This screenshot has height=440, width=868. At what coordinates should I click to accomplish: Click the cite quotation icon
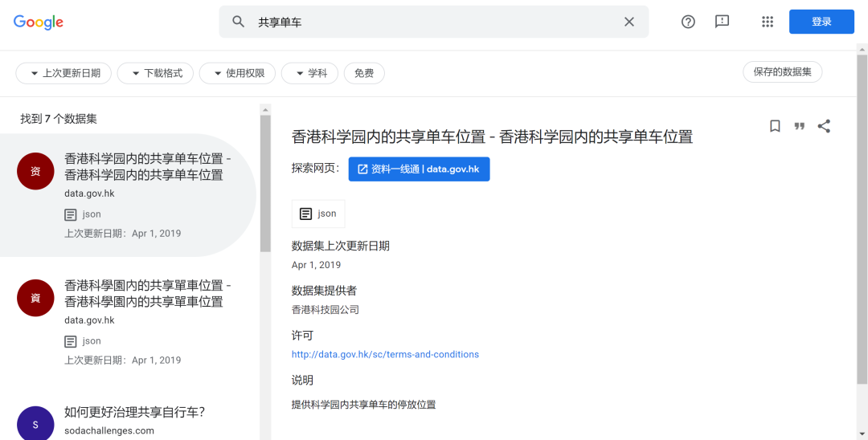[800, 126]
